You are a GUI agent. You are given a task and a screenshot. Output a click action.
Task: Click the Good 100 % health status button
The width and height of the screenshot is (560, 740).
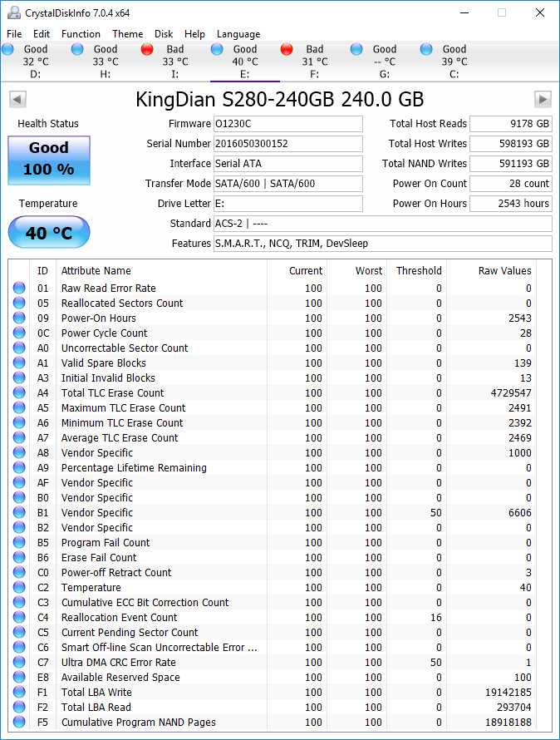tap(49, 160)
